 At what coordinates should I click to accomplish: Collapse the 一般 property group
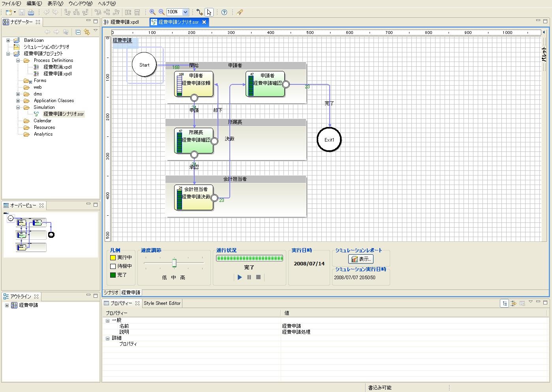click(x=107, y=321)
